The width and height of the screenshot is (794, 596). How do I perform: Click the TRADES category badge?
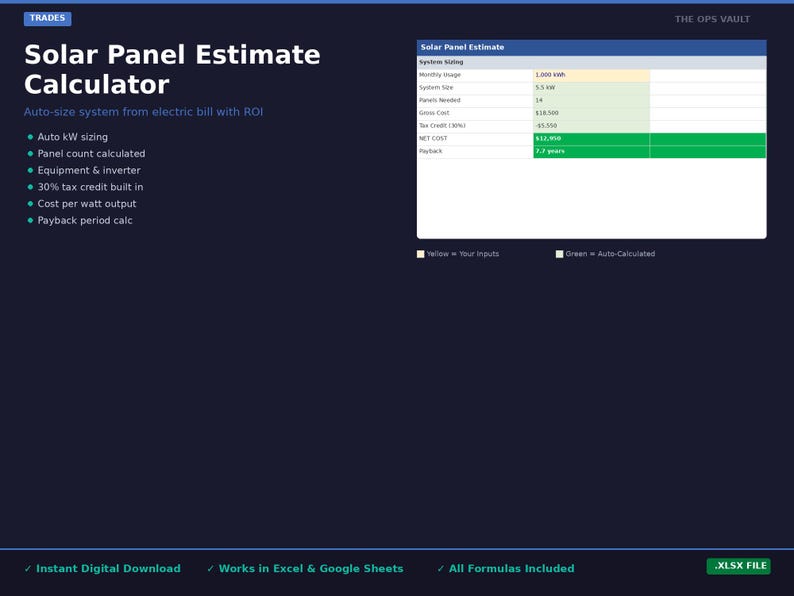(x=48, y=18)
